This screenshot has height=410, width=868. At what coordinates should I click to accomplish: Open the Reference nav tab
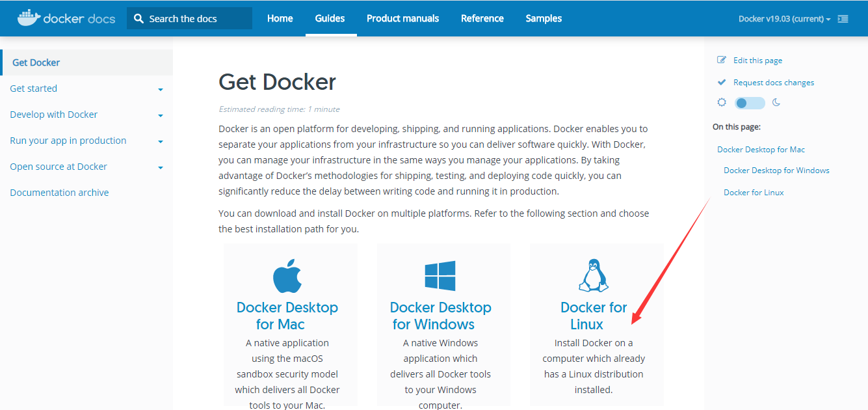click(482, 18)
